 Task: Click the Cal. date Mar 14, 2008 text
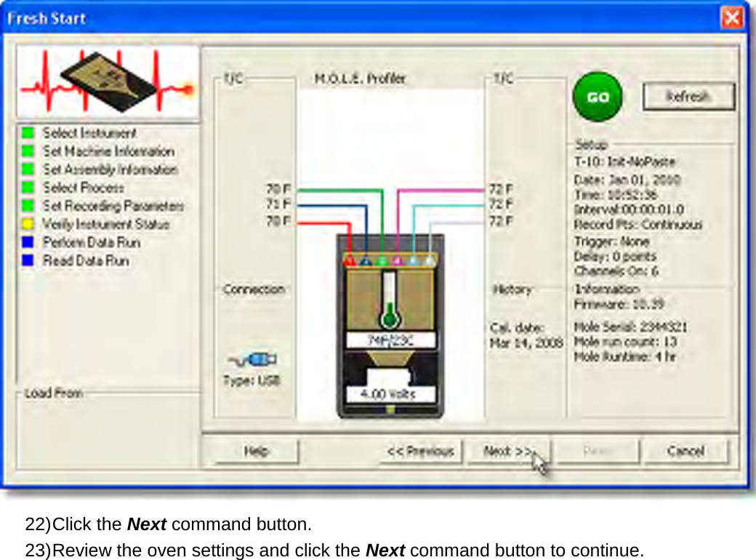(x=526, y=336)
